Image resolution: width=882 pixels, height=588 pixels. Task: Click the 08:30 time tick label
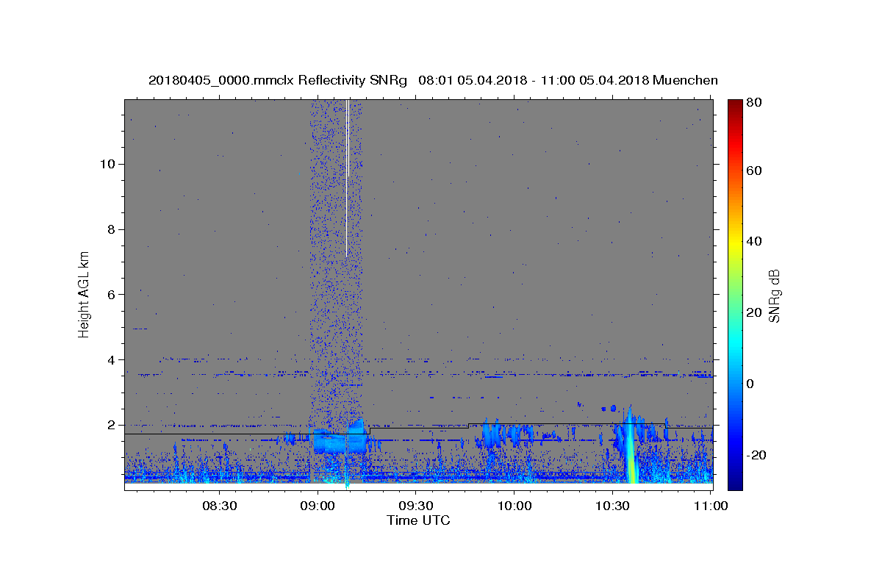pyautogui.click(x=219, y=506)
